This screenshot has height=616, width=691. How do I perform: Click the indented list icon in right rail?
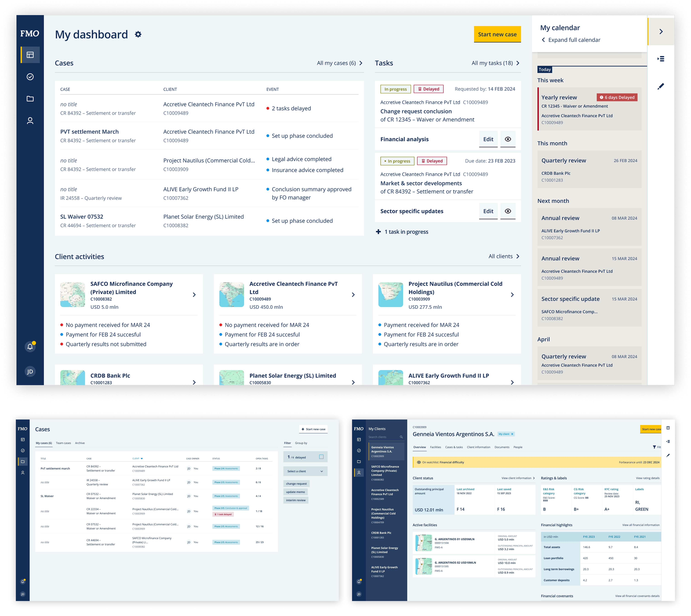pos(660,59)
